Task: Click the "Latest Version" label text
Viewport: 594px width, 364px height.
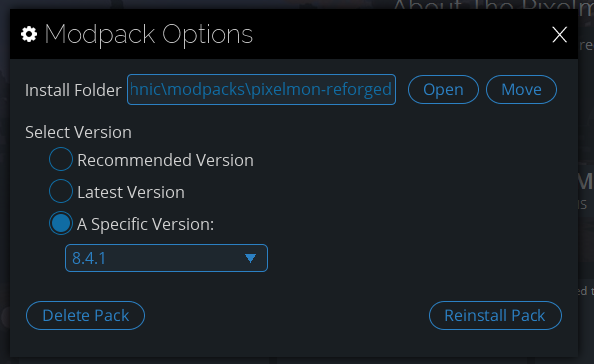Action: (x=131, y=192)
